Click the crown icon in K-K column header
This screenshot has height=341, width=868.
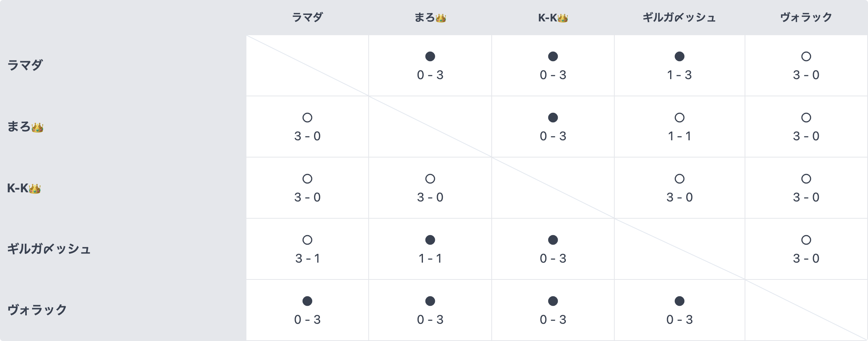[563, 18]
